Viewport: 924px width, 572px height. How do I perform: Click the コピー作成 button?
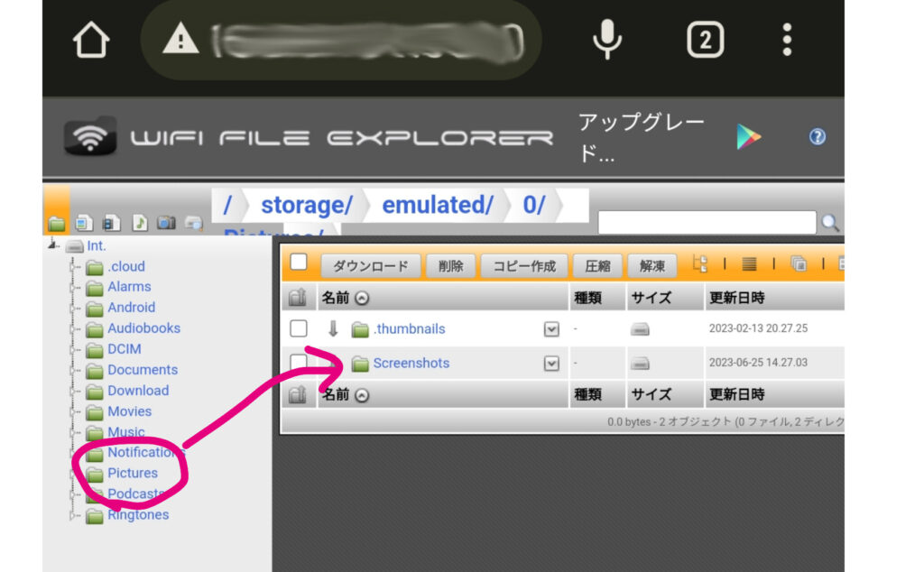coord(524,265)
